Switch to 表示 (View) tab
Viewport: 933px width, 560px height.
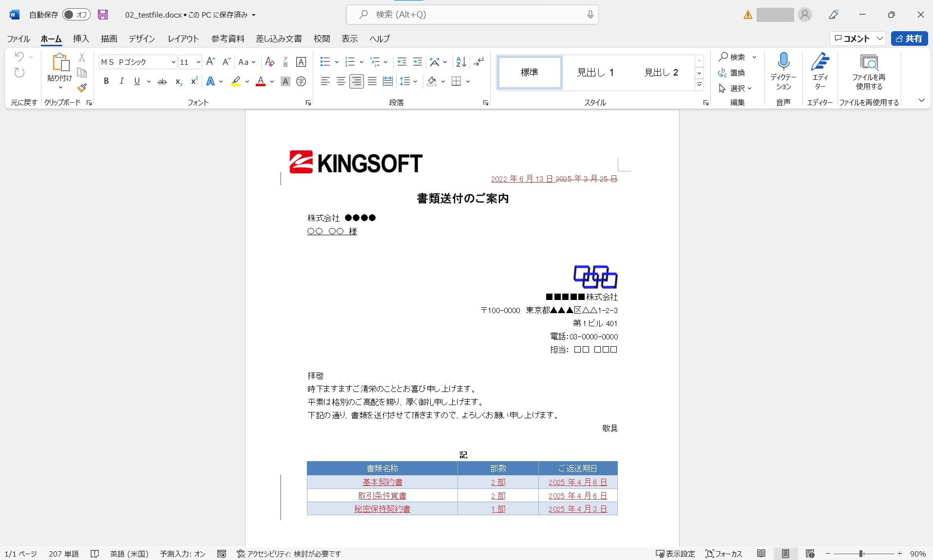[349, 38]
